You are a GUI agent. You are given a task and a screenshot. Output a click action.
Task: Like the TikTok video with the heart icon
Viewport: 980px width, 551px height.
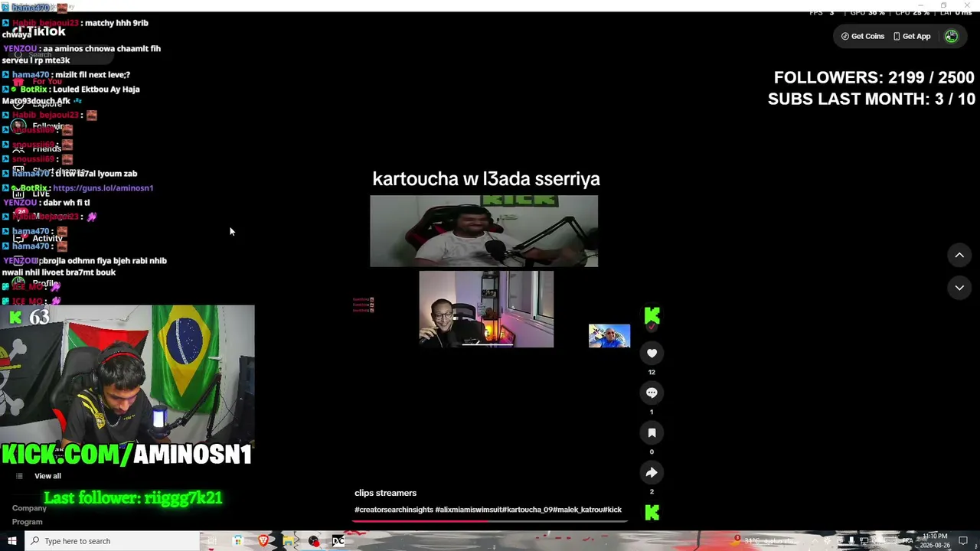point(652,353)
